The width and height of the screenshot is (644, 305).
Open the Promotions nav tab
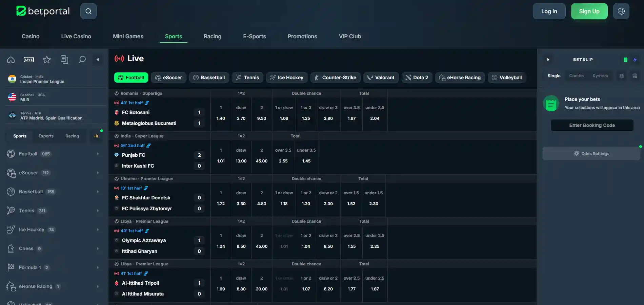(x=302, y=36)
